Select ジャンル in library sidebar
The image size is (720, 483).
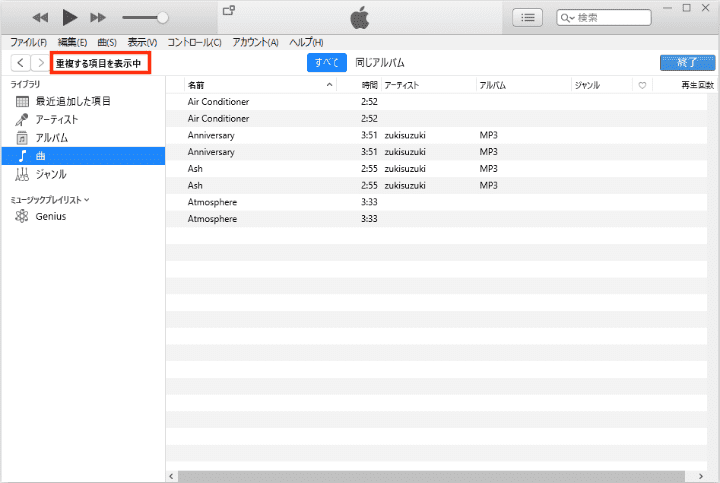pyautogui.click(x=51, y=174)
